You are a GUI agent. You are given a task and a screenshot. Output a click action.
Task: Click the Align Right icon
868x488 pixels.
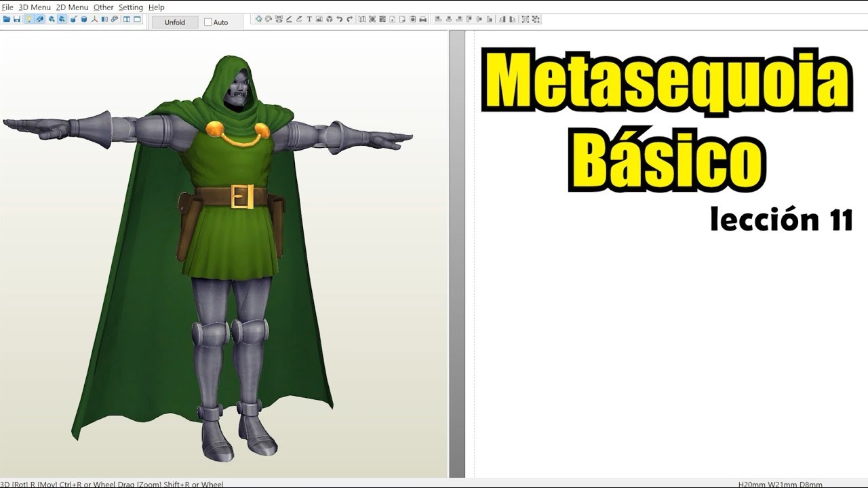point(458,19)
